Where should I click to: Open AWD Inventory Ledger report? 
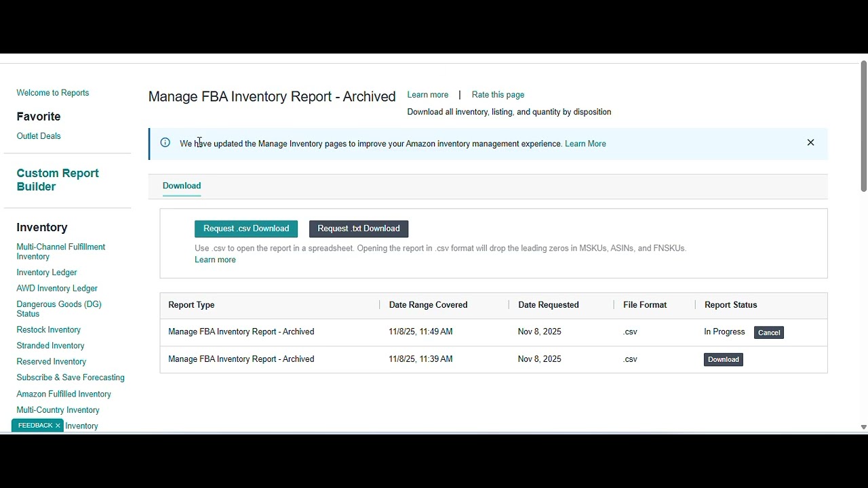pos(57,289)
